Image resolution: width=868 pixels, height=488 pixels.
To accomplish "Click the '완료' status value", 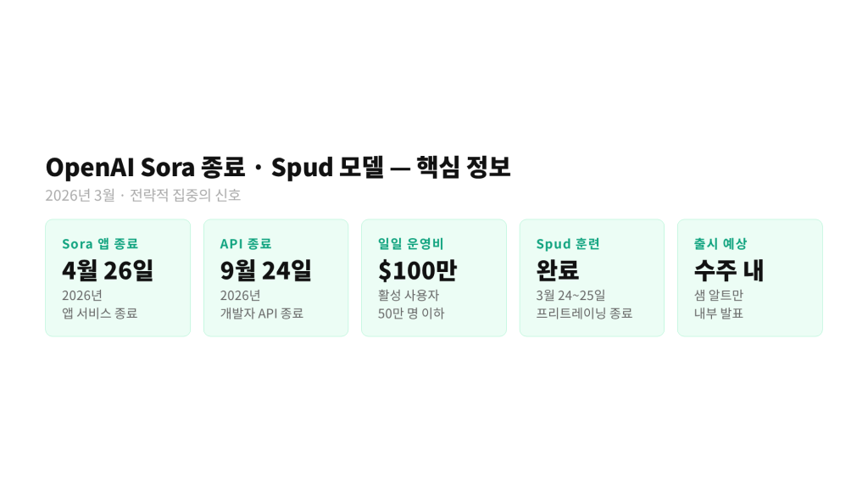I will 558,270.
